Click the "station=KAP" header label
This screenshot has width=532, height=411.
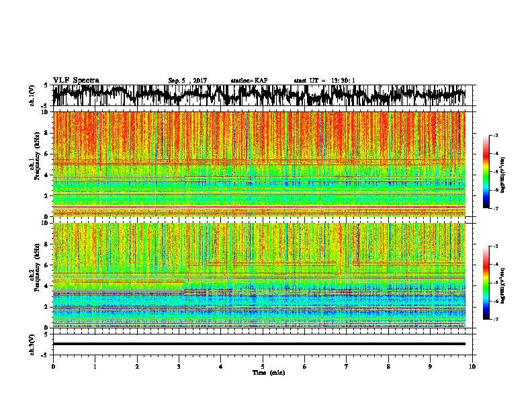[x=249, y=81]
